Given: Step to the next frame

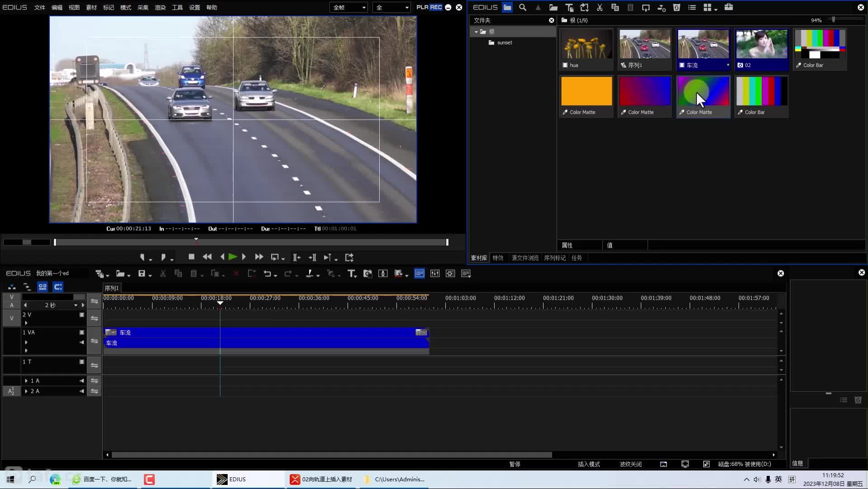Looking at the screenshot, I should point(243,257).
